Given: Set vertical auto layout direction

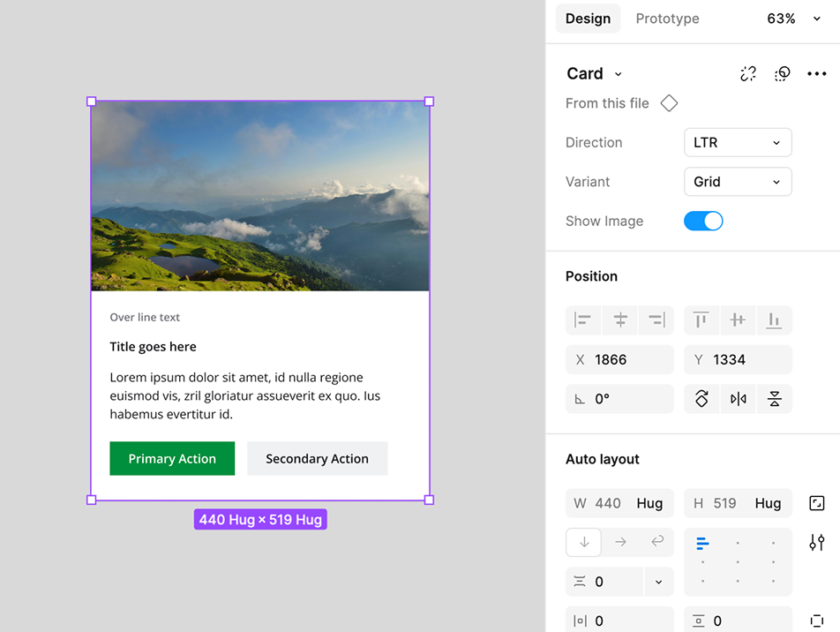Looking at the screenshot, I should 584,542.
